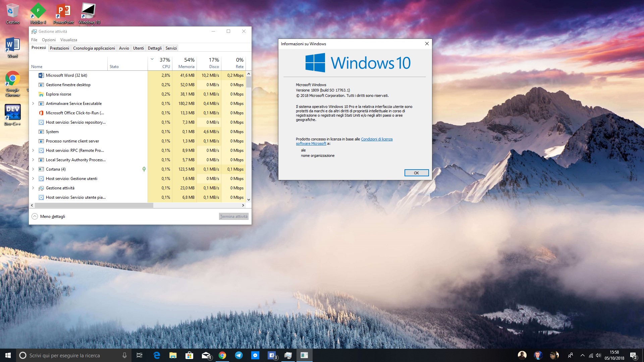Viewport: 644px width, 362px height.
Task: Switch to Cronologia applicazioni tab
Action: pos(94,48)
